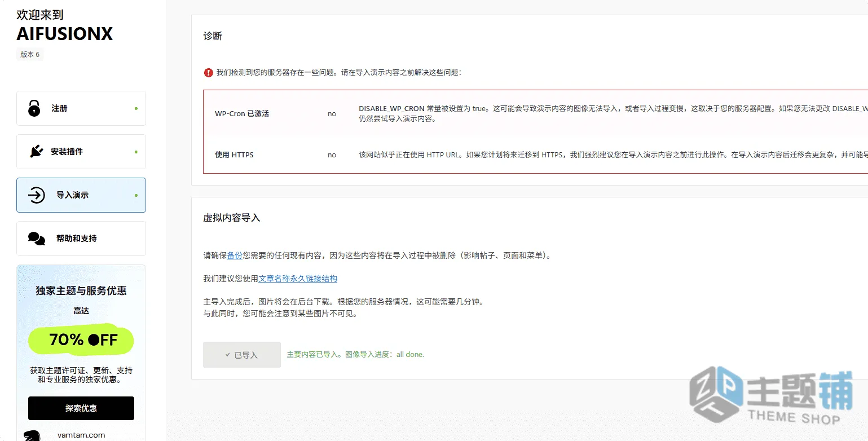Viewport: 868px width, 441px height.
Task: Click the WP-Cron 已激活 label
Action: coord(242,114)
